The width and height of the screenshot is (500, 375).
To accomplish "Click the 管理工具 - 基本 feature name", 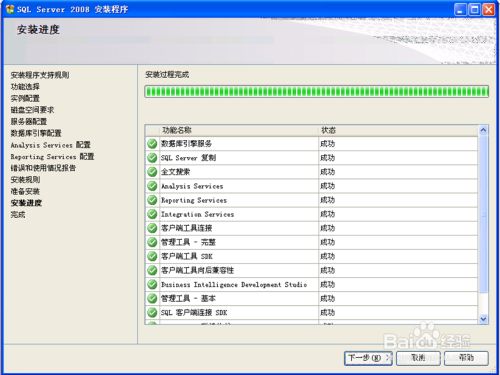I will tap(188, 298).
